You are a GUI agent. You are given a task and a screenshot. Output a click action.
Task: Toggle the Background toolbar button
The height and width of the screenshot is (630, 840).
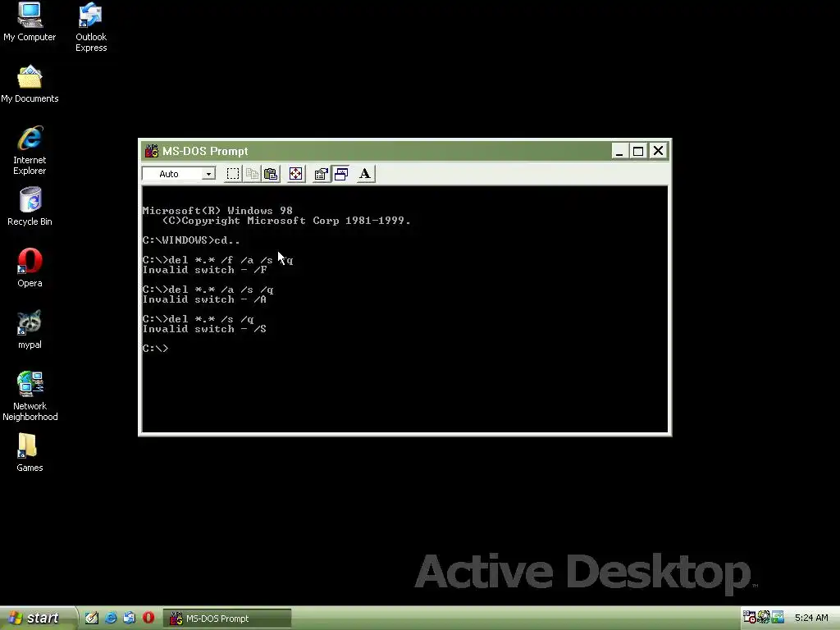coord(340,174)
